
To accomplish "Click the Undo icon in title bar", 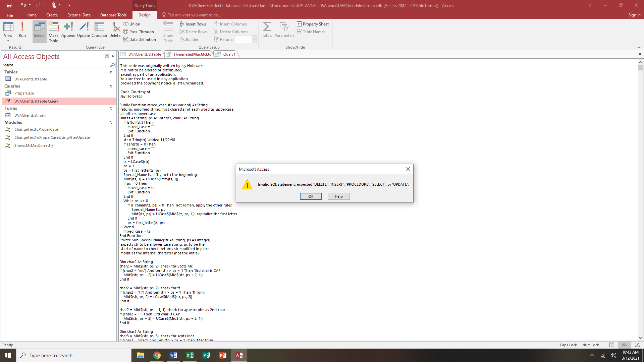I will click(23, 5).
